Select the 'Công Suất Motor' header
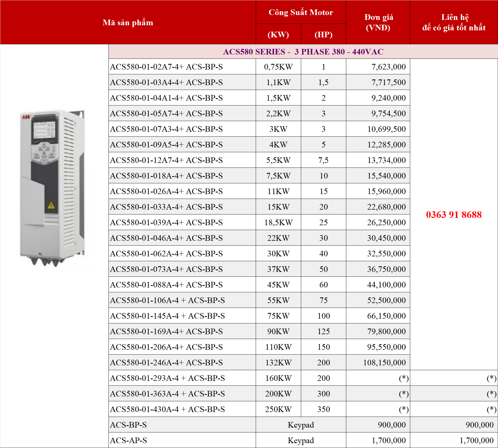The image size is (498, 448). (x=301, y=12)
